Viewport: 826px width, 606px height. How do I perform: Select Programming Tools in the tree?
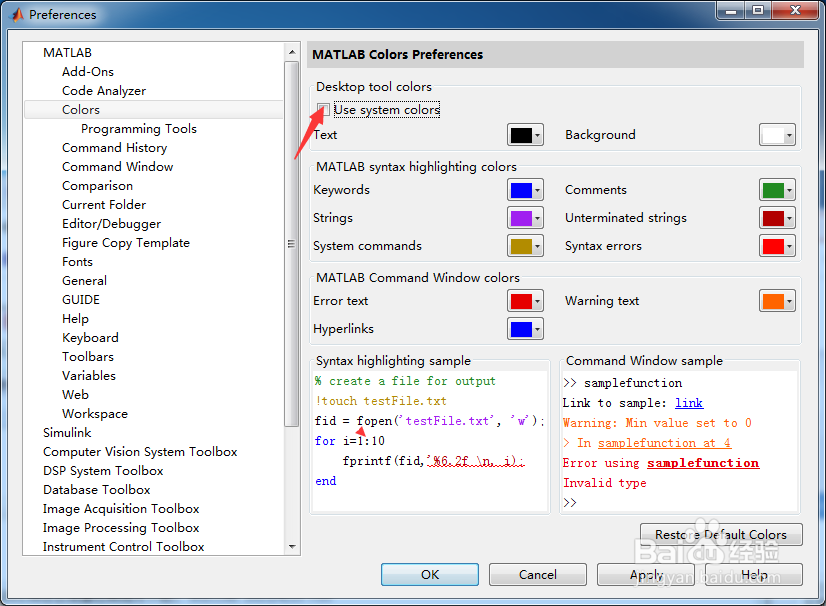point(139,129)
